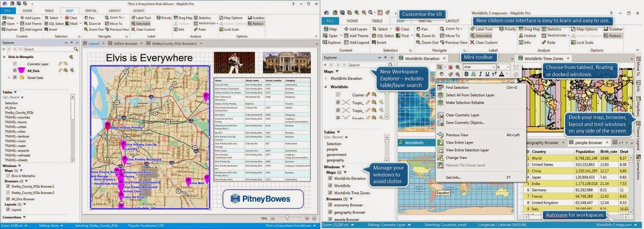Toggle the WorldInfo Time Zones window checkbox
The height and width of the screenshot is (229, 644).
click(330, 193)
